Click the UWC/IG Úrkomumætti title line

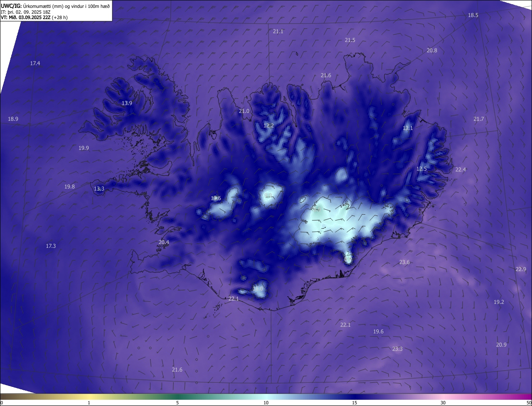click(55, 6)
